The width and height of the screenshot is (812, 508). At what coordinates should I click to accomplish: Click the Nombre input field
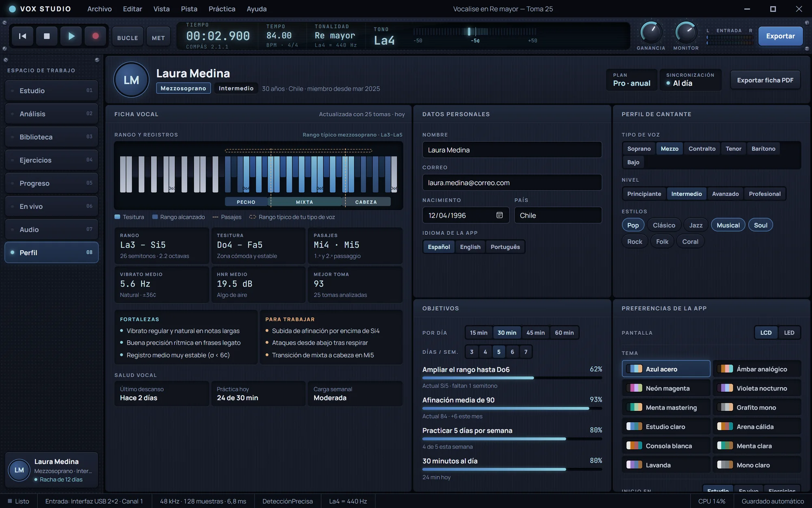pyautogui.click(x=512, y=150)
